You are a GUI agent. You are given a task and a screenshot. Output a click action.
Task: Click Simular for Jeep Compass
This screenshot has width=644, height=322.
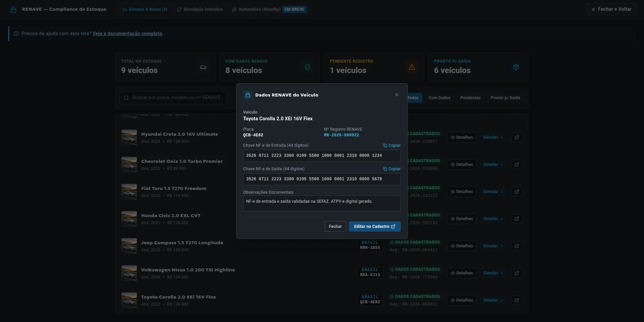coord(493,246)
